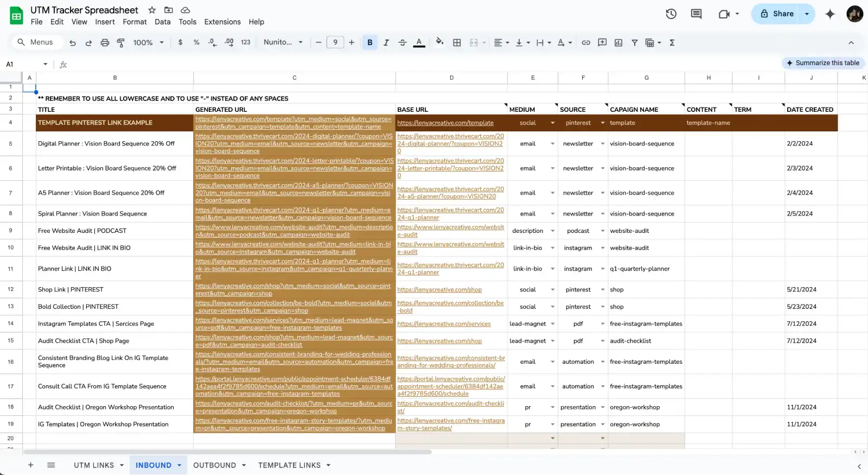
Task: Open filter views dropdown
Action: coord(653,42)
